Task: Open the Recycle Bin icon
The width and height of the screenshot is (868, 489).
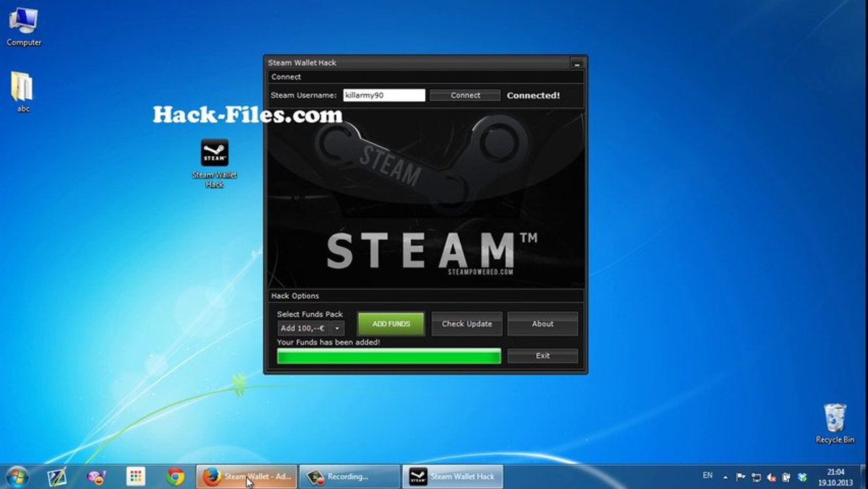Action: pos(835,423)
